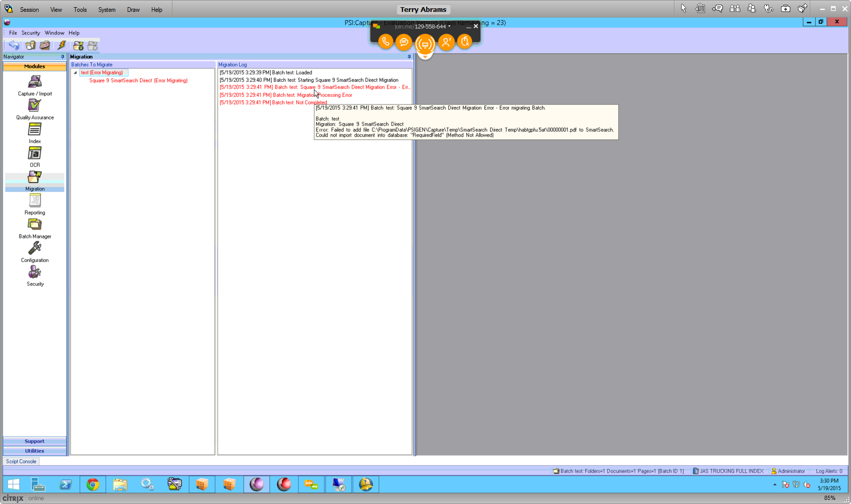Switch to the Script Console tab
851x504 pixels.
tap(21, 461)
